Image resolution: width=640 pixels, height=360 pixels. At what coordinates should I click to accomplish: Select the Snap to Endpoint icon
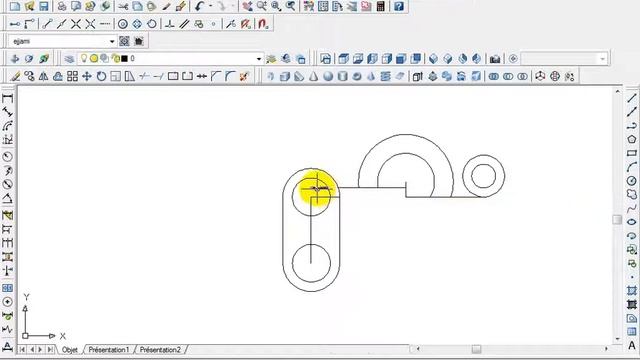tap(47, 24)
